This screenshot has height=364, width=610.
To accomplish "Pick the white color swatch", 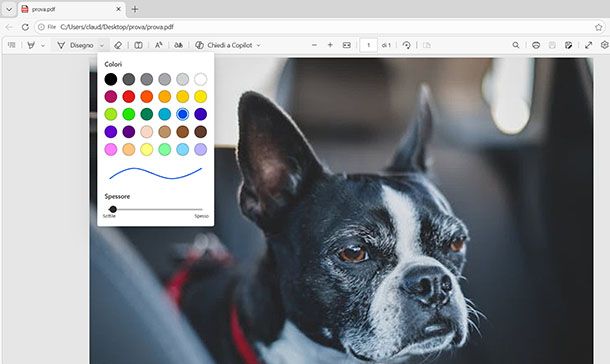I will tap(200, 79).
